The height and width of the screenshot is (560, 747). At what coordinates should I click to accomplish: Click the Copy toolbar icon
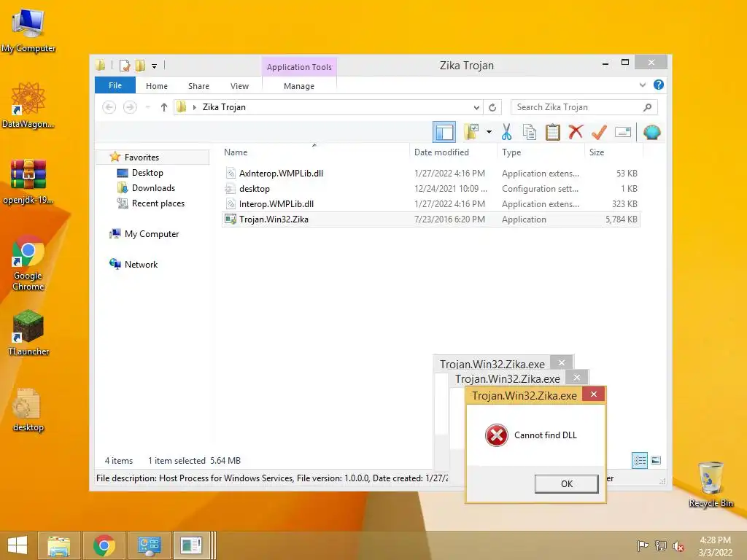[530, 132]
